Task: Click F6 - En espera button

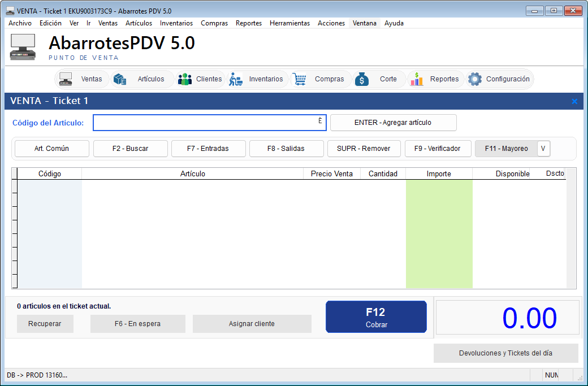Action: pyautogui.click(x=137, y=324)
